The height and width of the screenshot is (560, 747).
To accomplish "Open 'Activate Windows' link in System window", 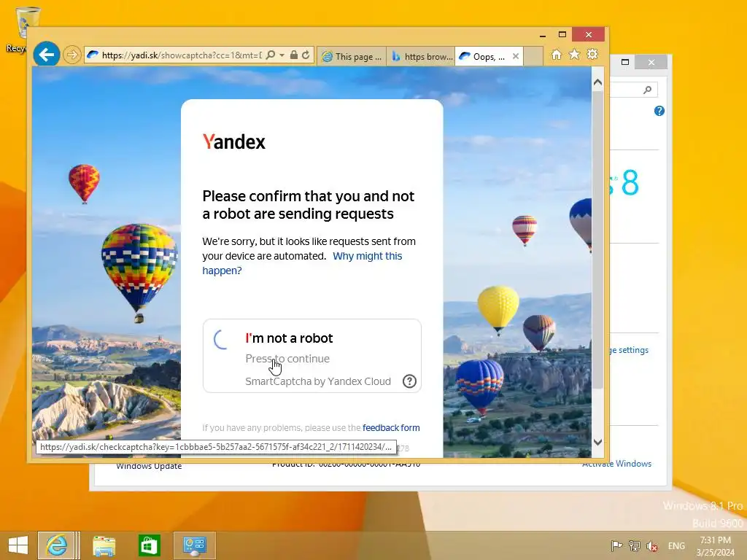I will click(616, 464).
